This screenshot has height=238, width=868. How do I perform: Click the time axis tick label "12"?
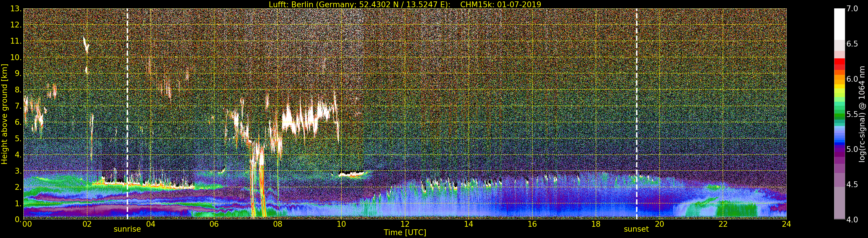(405, 224)
